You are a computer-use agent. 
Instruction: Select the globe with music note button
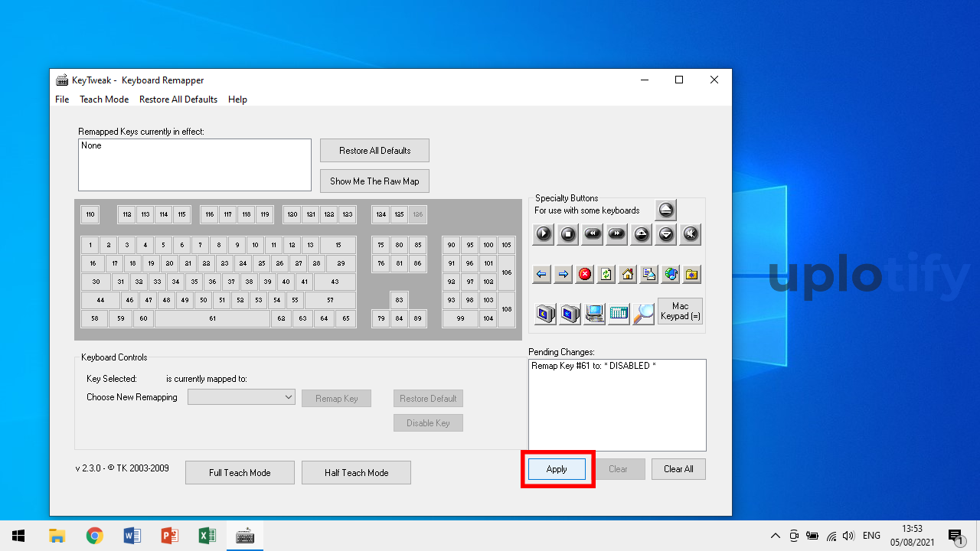pyautogui.click(x=671, y=274)
